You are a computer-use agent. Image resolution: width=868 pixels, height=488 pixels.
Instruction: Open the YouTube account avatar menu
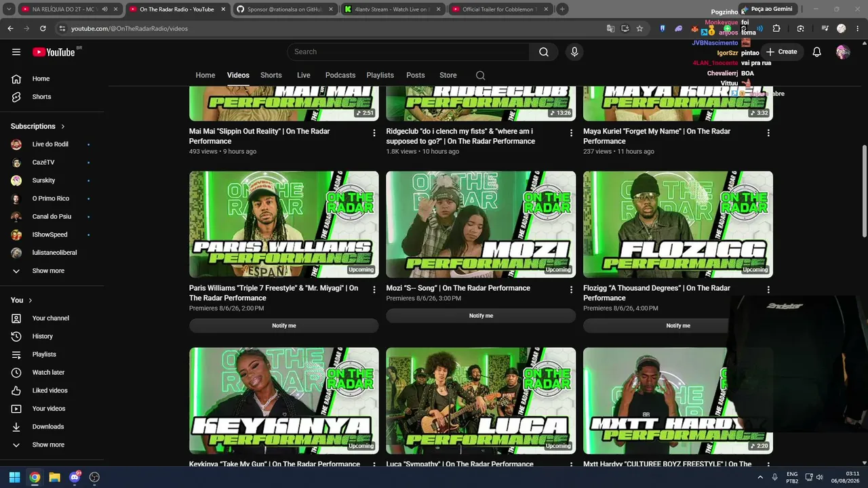click(x=843, y=52)
